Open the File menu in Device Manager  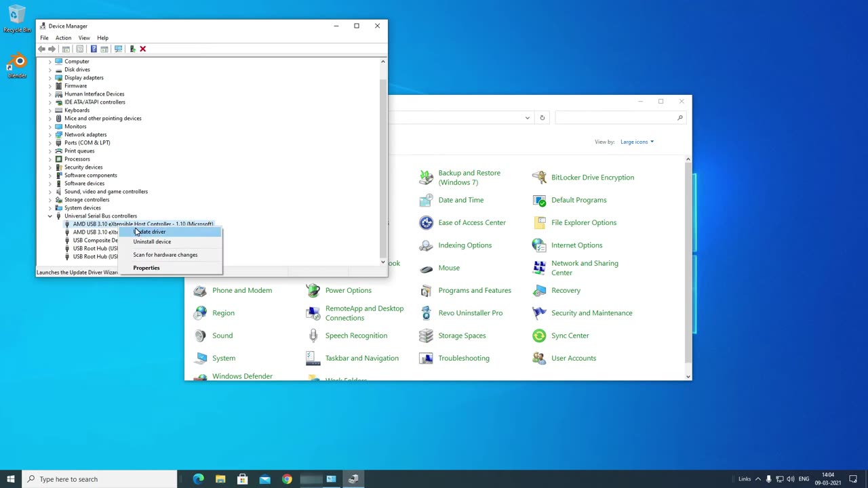coord(44,38)
